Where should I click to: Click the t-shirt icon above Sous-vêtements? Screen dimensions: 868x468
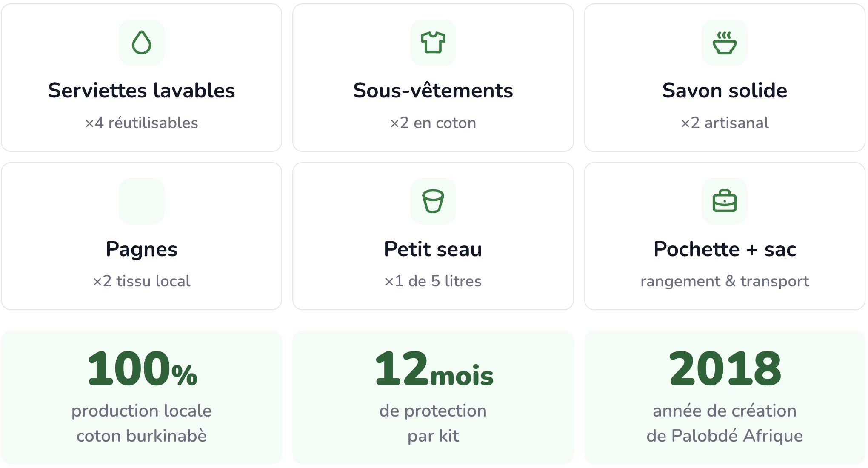[433, 43]
